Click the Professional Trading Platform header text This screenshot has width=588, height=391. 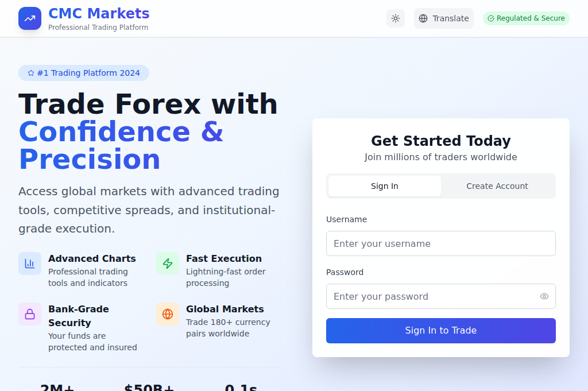click(x=98, y=28)
